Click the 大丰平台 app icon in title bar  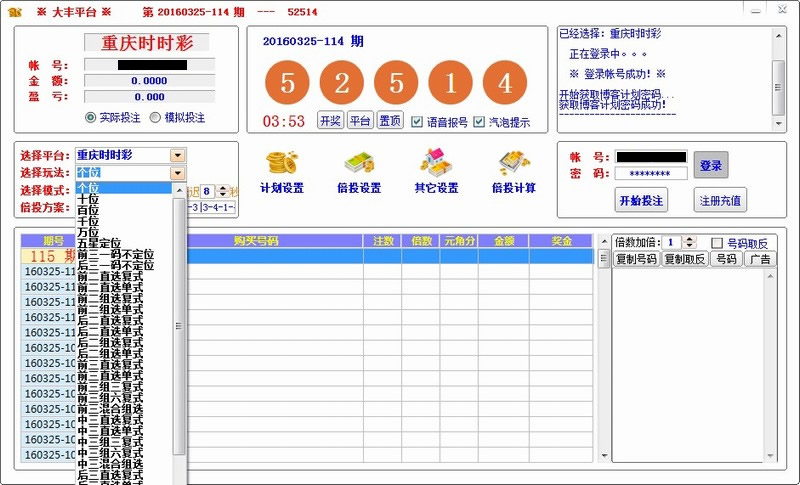tap(15, 12)
